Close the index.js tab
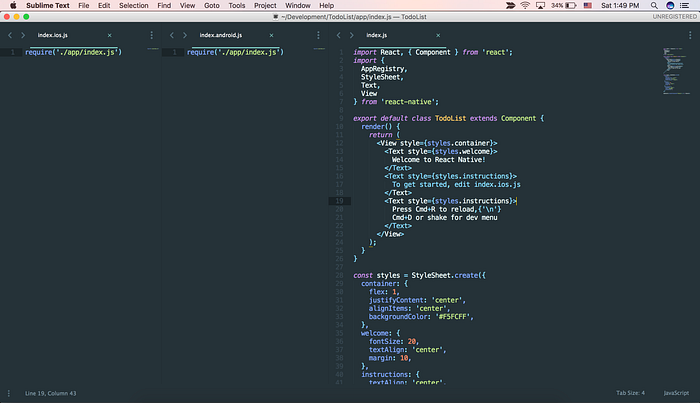 click(x=438, y=35)
